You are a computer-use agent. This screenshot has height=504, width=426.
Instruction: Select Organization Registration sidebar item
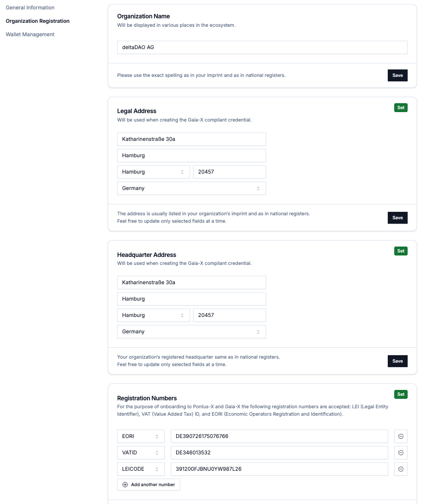click(37, 21)
